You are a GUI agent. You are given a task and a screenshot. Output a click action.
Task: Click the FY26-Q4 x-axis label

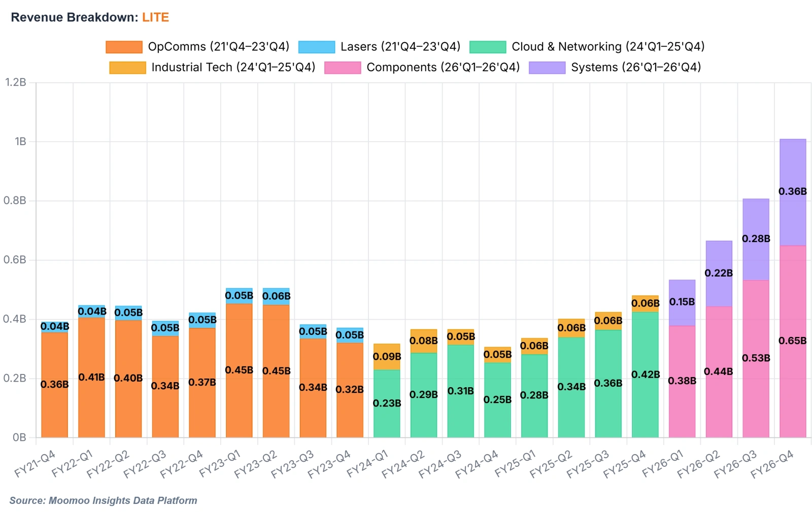click(x=772, y=464)
